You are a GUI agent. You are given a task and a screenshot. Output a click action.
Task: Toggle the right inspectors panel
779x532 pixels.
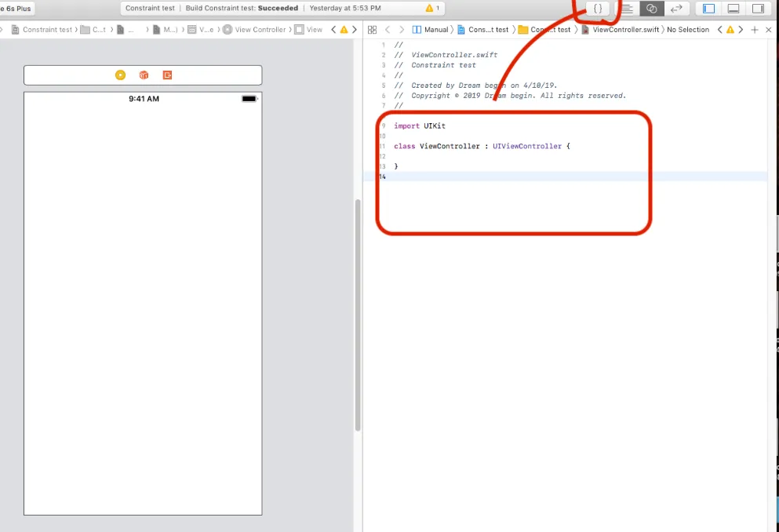(x=758, y=9)
